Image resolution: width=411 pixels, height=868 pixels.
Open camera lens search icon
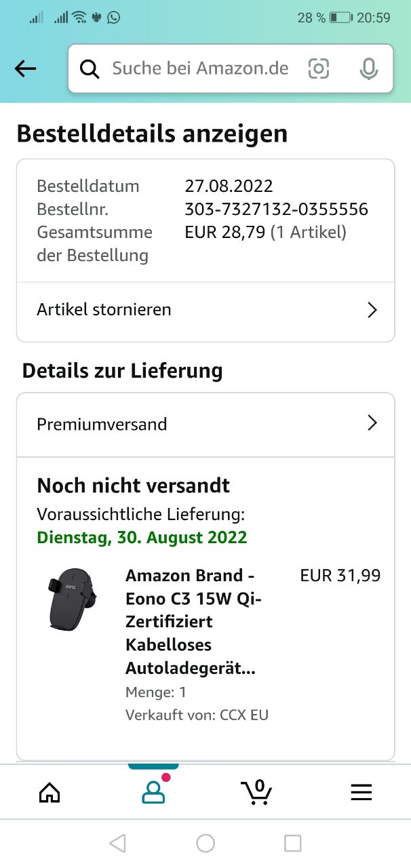[318, 68]
